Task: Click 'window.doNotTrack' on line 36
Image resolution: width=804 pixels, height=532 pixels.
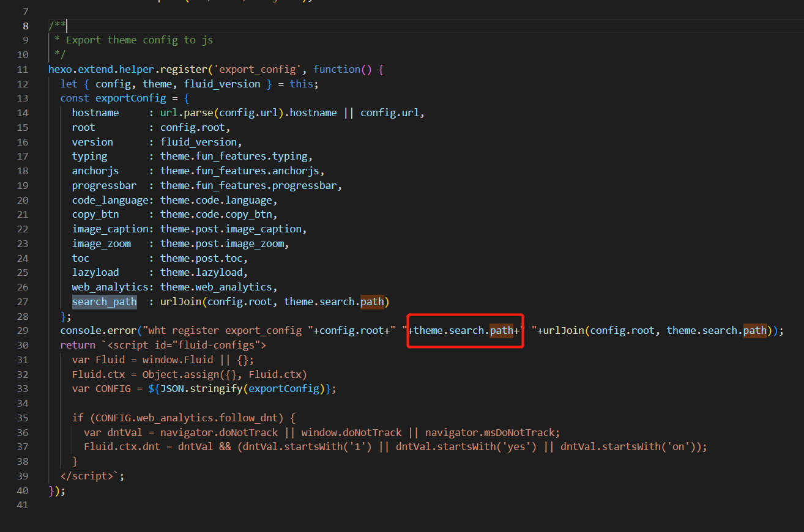Action: (x=352, y=432)
